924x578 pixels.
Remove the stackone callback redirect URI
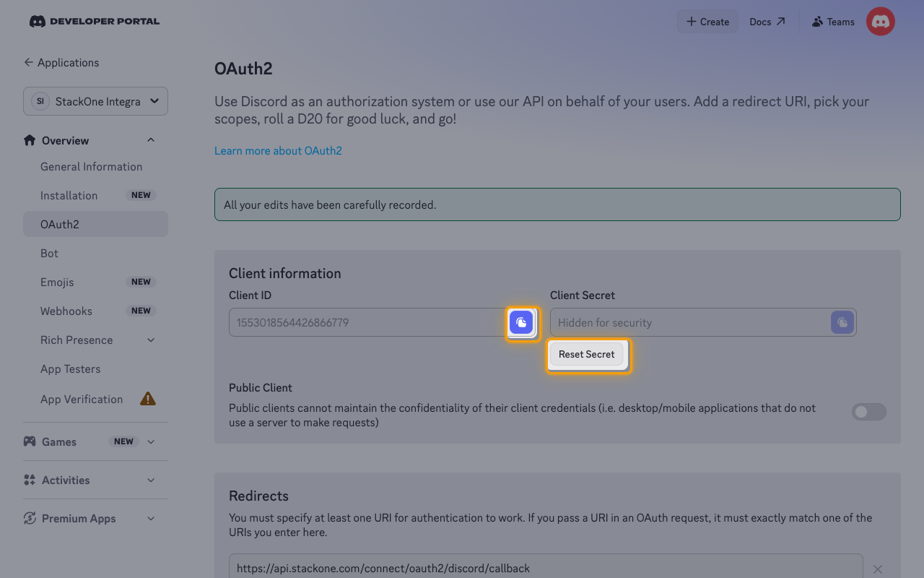[x=878, y=569]
